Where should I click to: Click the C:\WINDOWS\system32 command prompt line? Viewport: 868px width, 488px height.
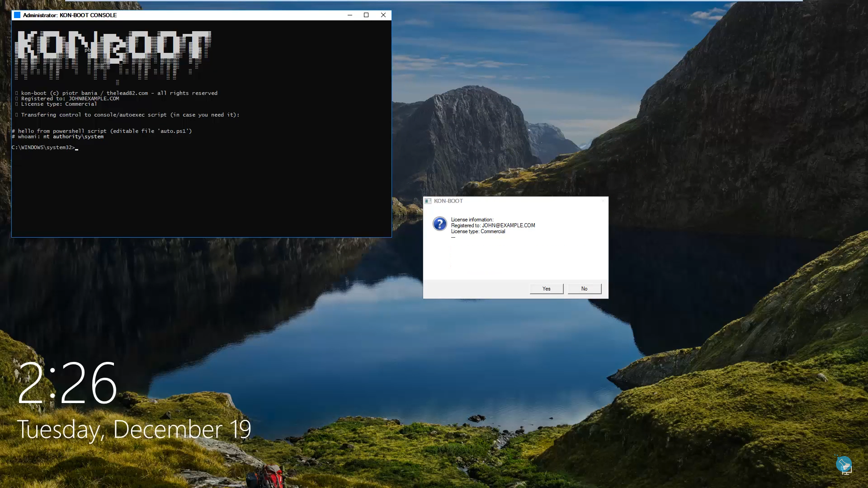43,147
